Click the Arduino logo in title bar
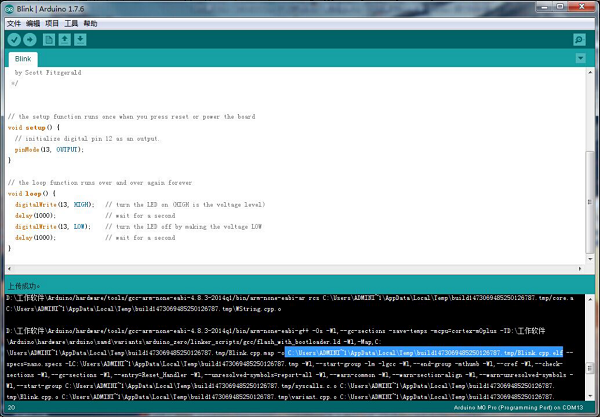 [10, 7]
